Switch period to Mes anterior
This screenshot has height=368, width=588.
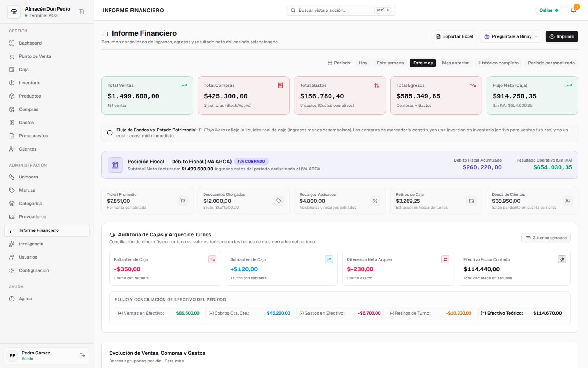tap(455, 63)
